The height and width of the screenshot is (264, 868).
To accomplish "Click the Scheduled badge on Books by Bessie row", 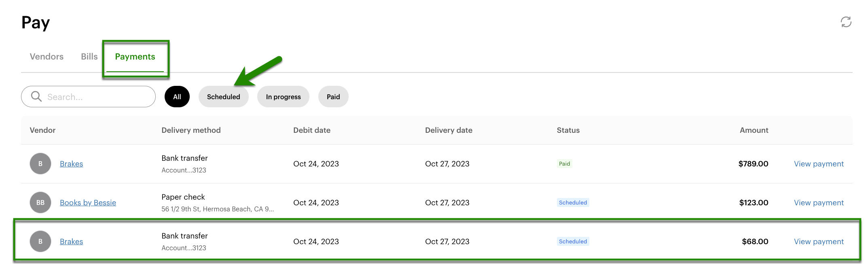I will [x=573, y=202].
